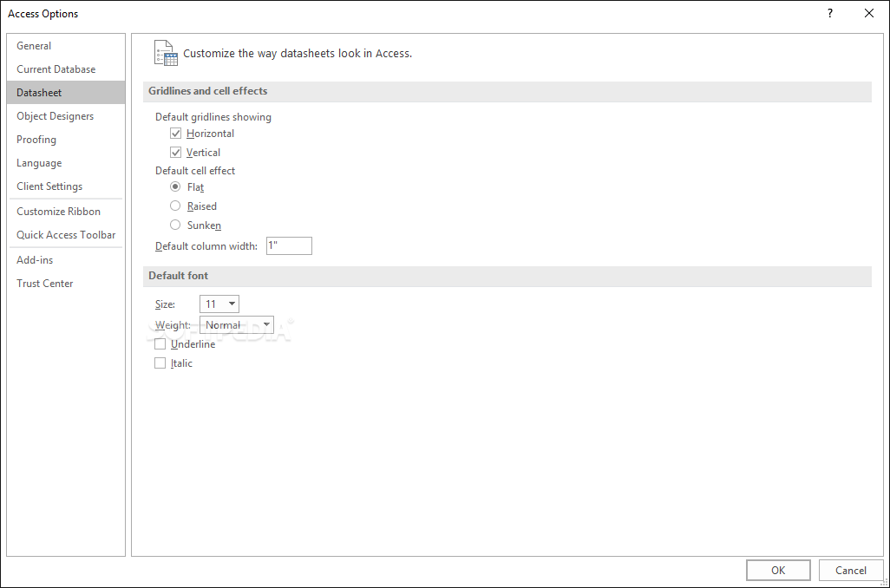Choose Raised cell effect

tap(175, 206)
